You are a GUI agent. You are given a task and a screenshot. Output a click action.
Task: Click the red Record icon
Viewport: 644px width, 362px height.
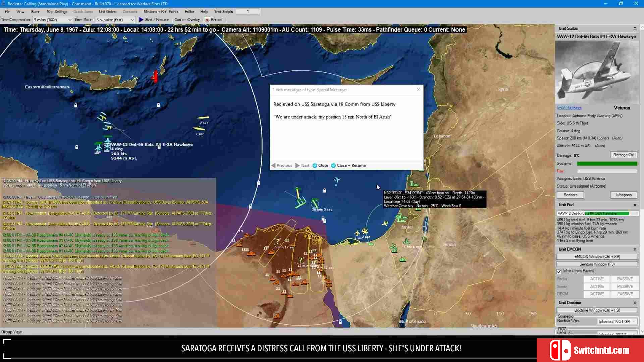pos(207,20)
